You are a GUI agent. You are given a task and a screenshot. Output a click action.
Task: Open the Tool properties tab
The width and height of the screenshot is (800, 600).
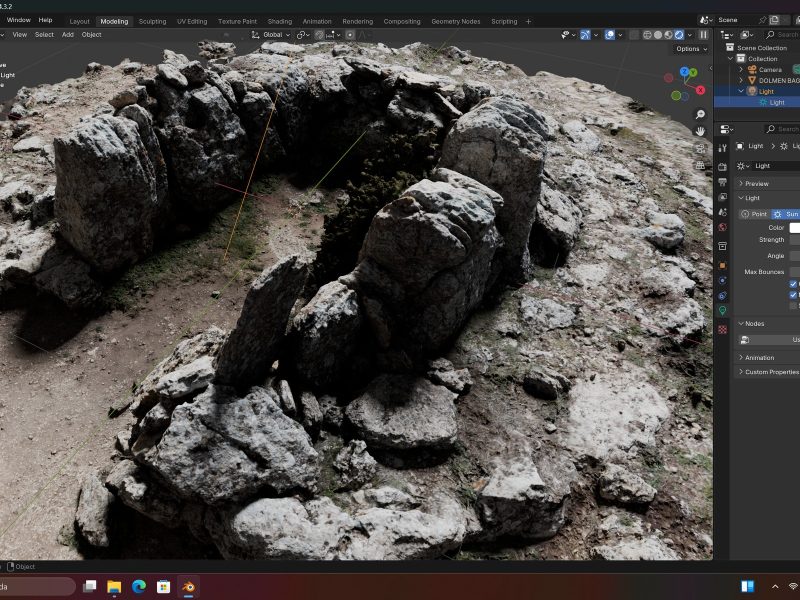tap(722, 148)
